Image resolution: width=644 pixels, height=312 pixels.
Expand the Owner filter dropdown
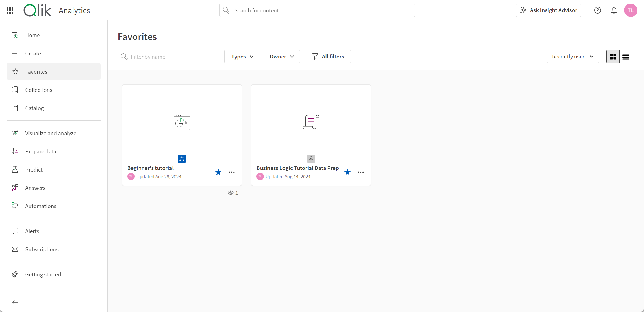point(281,56)
